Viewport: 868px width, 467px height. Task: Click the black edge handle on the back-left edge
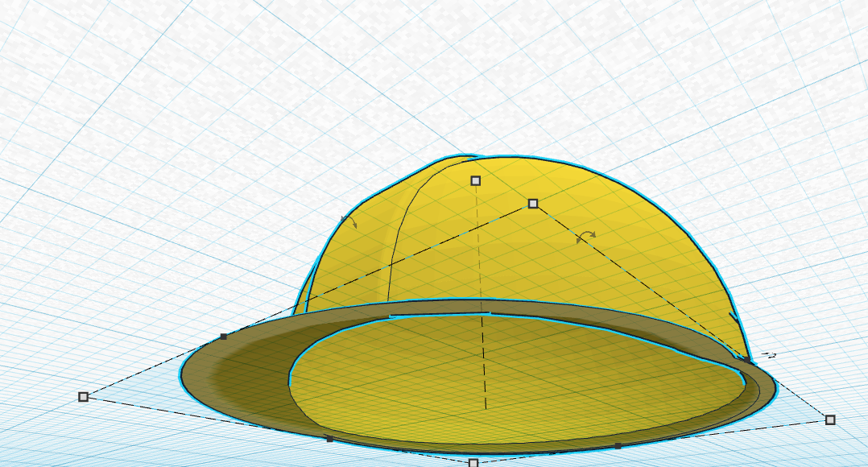[224, 337]
